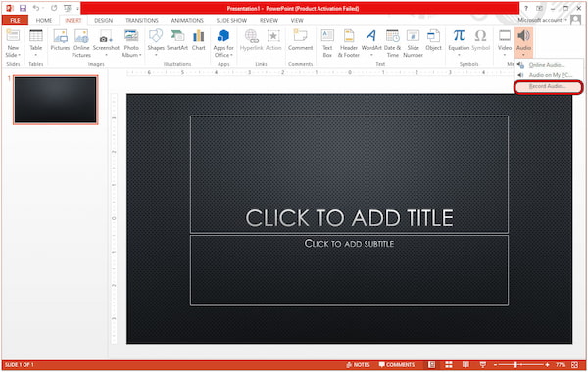Screen dimensions: 588x372
Task: Click the Audio speaker icon
Action: click(523, 36)
